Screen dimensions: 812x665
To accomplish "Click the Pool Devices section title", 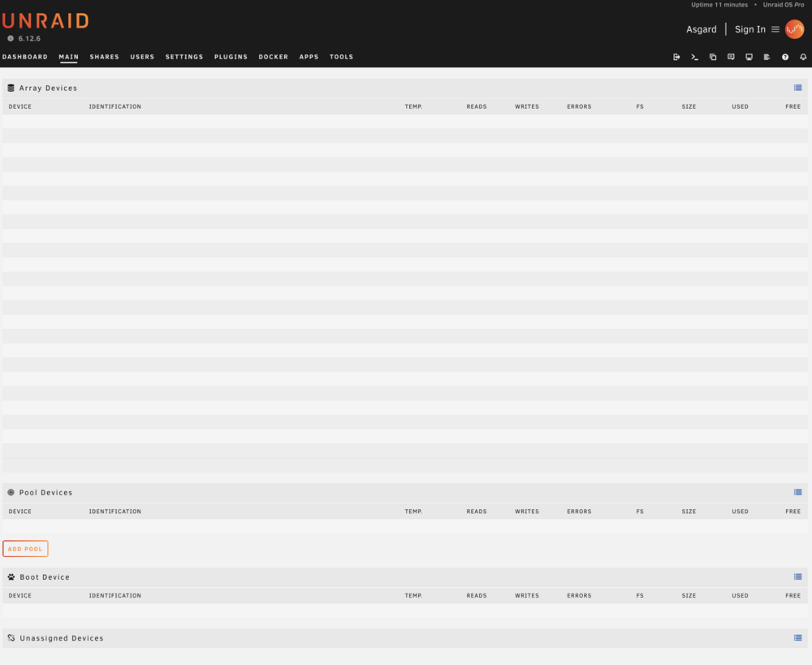I will [x=46, y=493].
